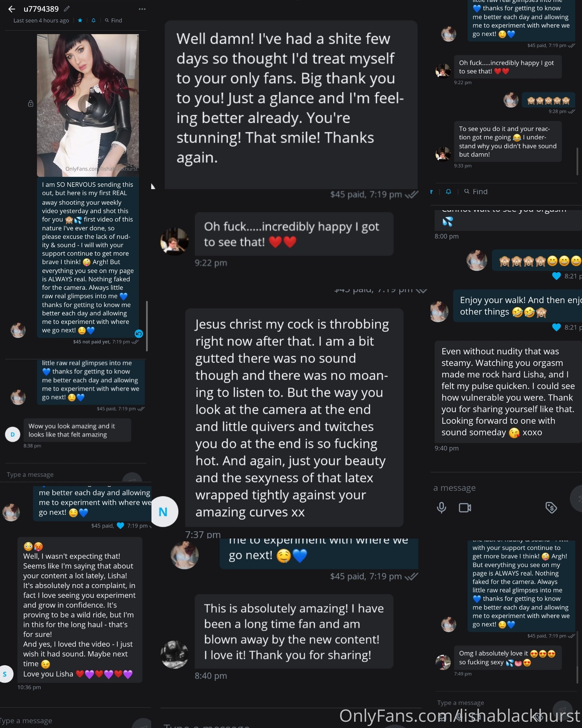
Task: Edit the u7794389 name with pencil icon
Action: tap(67, 9)
